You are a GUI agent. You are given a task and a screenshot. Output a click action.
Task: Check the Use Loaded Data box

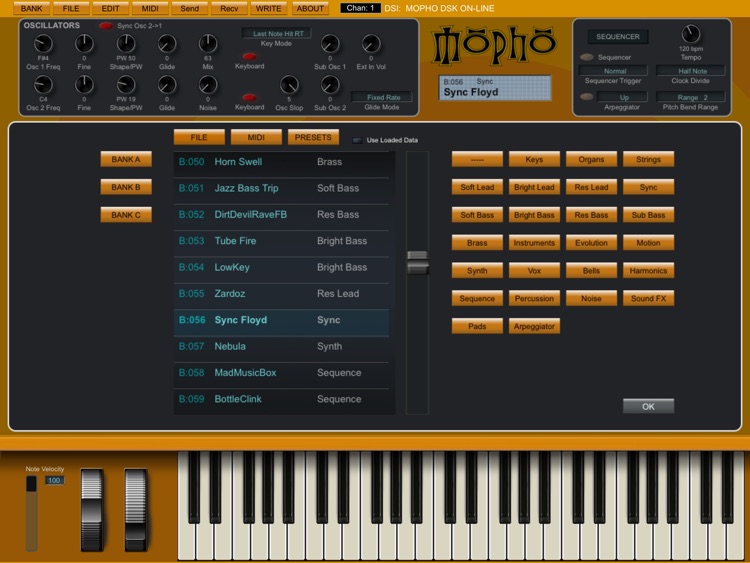tap(357, 140)
